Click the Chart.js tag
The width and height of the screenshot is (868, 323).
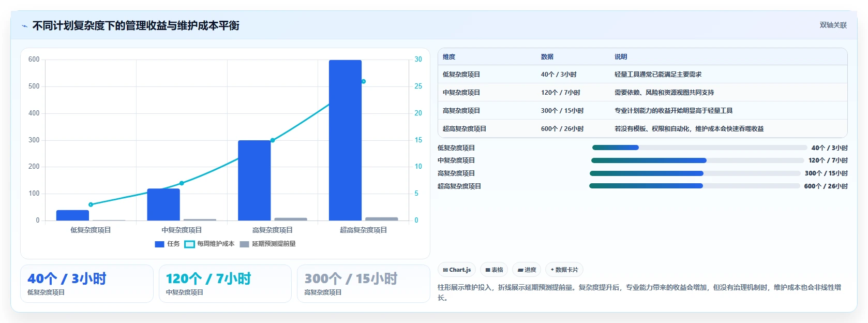457,270
